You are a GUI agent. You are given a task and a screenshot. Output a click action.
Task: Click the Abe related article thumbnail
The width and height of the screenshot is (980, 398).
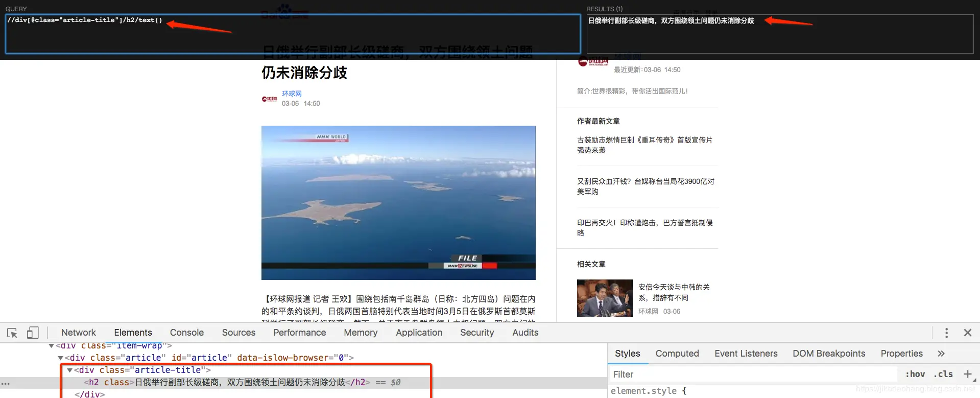605,298
